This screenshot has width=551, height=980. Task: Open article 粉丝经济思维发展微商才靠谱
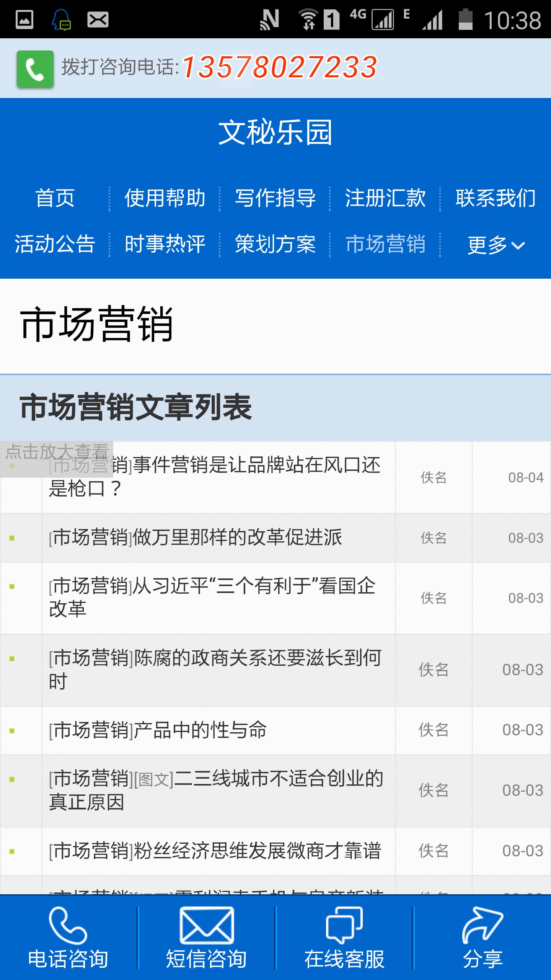tap(215, 851)
